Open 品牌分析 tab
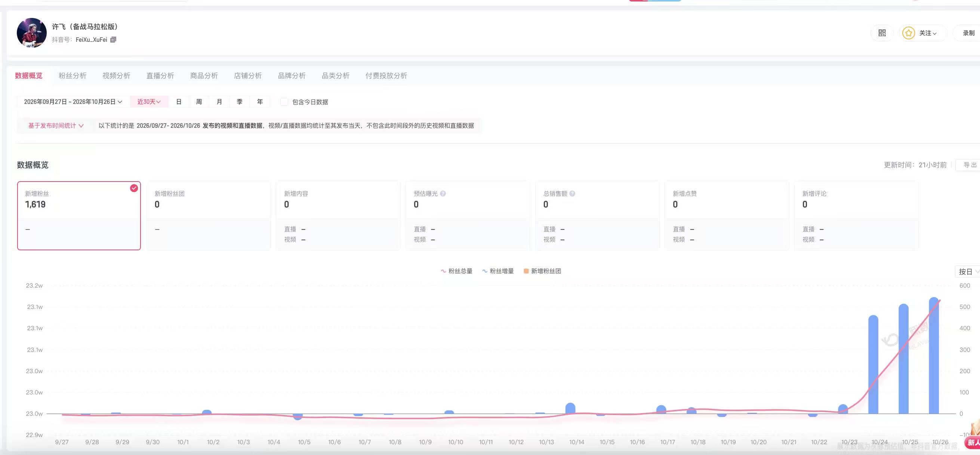The height and width of the screenshot is (455, 980). coord(292,75)
